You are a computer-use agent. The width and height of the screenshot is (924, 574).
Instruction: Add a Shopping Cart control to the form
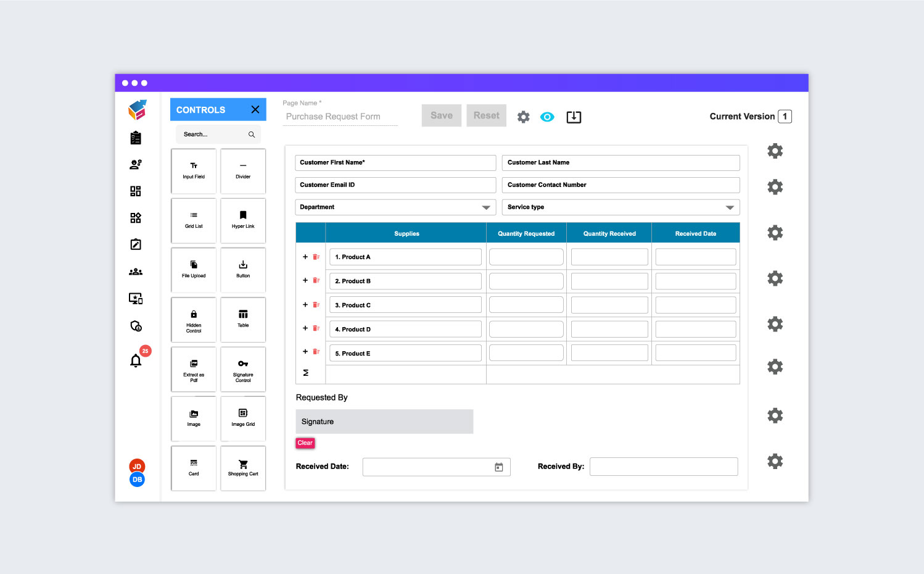pos(242,468)
